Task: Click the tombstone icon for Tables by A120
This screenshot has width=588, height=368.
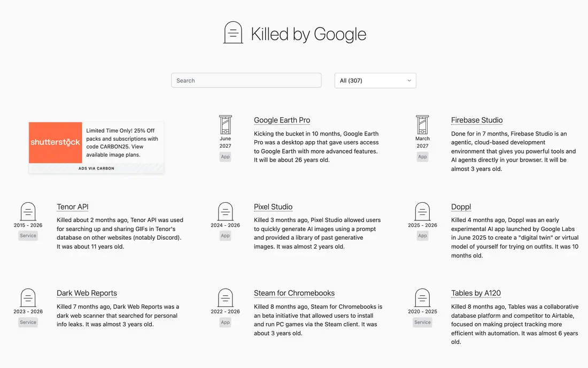Action: [422, 297]
